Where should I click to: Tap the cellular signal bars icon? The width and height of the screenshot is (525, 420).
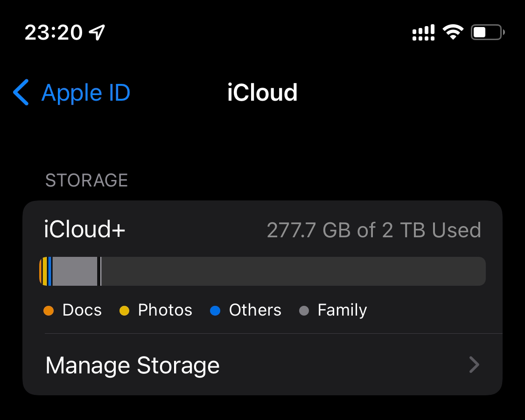click(x=423, y=33)
